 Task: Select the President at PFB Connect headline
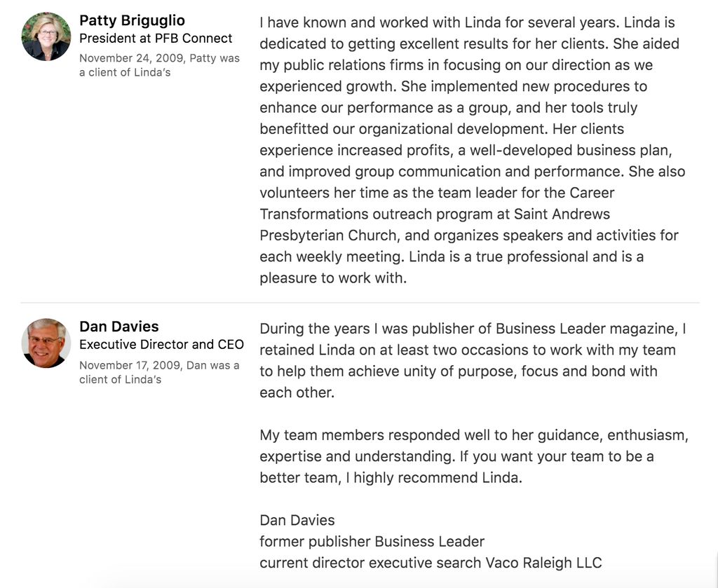click(x=156, y=39)
